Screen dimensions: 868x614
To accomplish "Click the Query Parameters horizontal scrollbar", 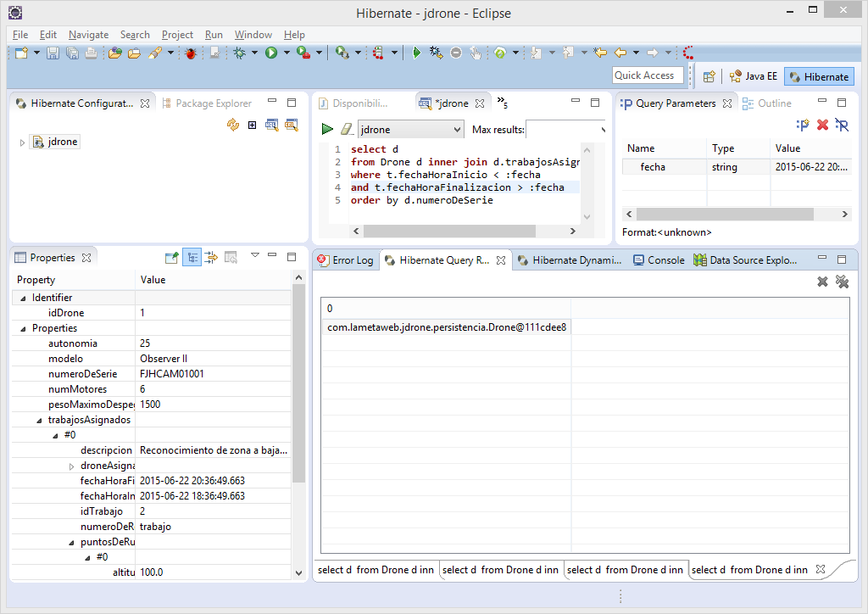I will 725,214.
